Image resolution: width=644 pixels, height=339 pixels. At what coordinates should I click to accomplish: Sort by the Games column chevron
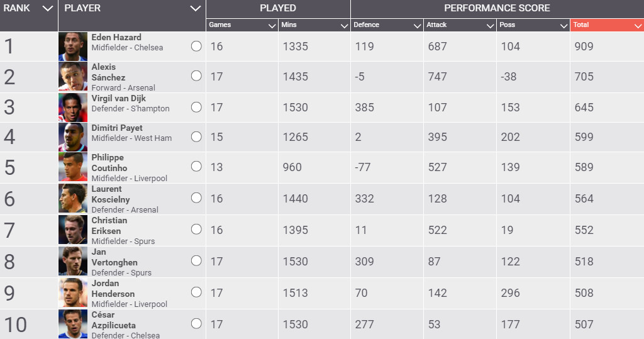coord(272,26)
